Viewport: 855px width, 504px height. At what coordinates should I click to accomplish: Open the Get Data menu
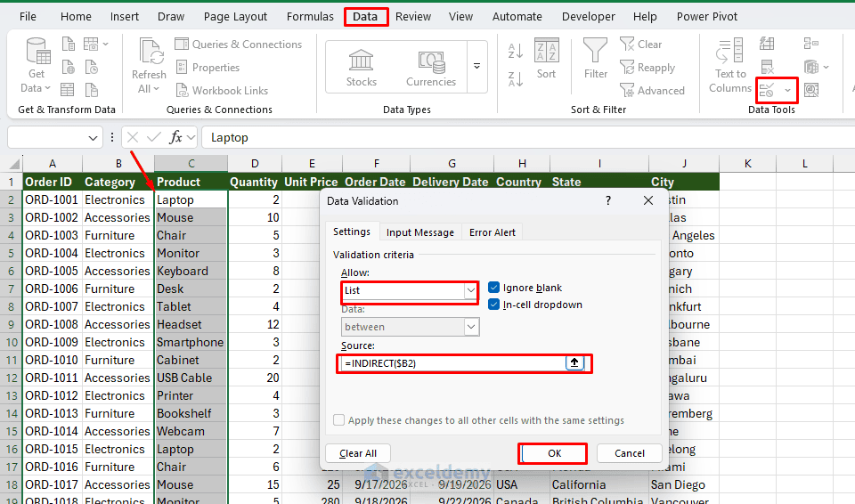[37, 66]
